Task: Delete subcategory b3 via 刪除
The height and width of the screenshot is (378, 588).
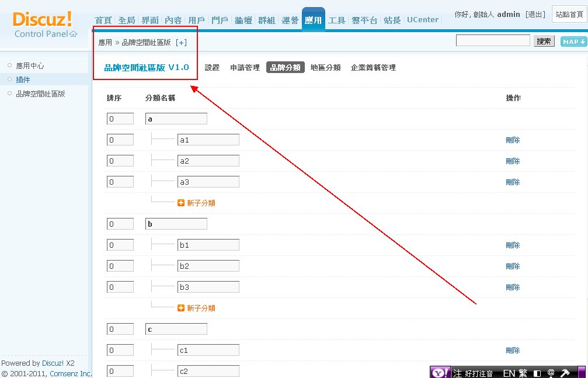Action: (513, 287)
